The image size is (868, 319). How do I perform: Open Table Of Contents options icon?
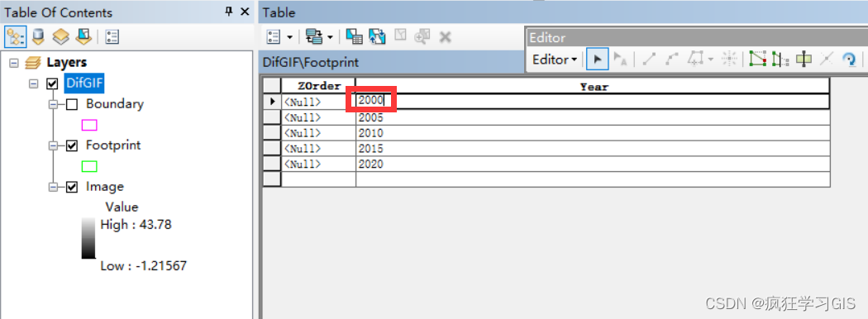tap(112, 37)
